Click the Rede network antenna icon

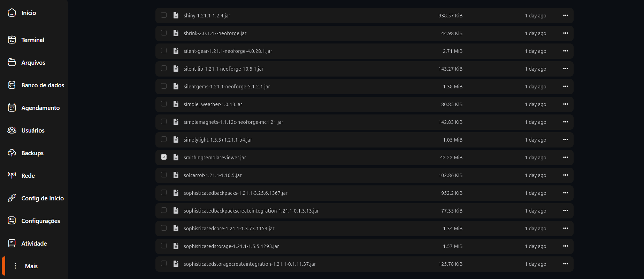point(12,175)
